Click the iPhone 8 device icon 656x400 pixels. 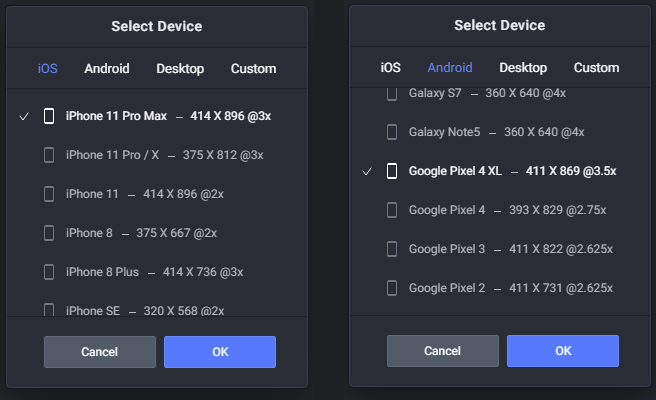[49, 232]
